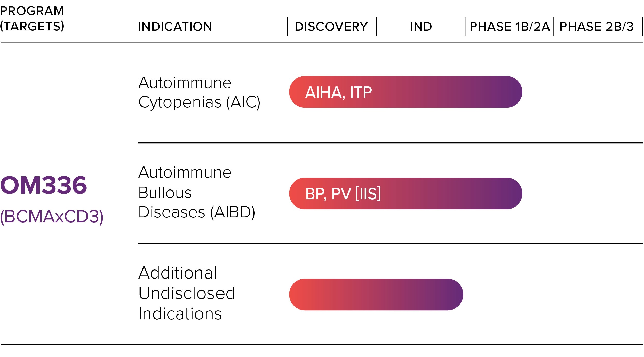Viewport: 644px width, 357px height.
Task: Click the AIHA, ITP text label
Action: pyautogui.click(x=338, y=92)
